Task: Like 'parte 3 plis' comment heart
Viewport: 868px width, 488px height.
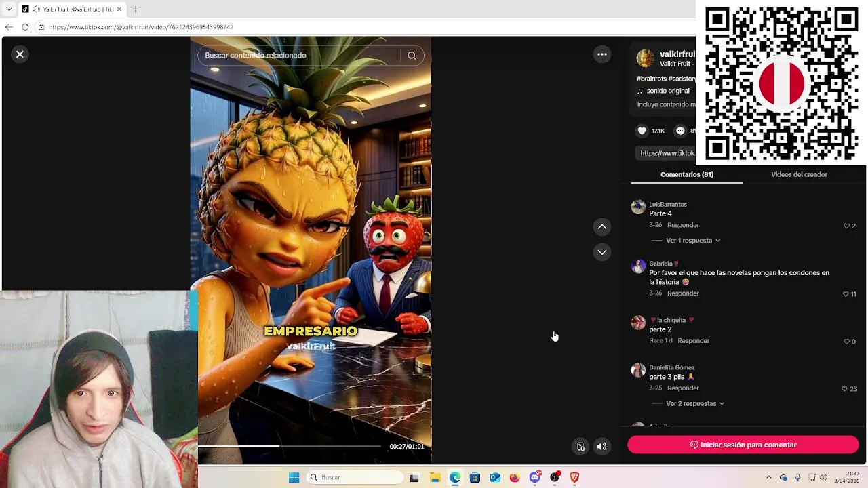Action: coord(844,389)
